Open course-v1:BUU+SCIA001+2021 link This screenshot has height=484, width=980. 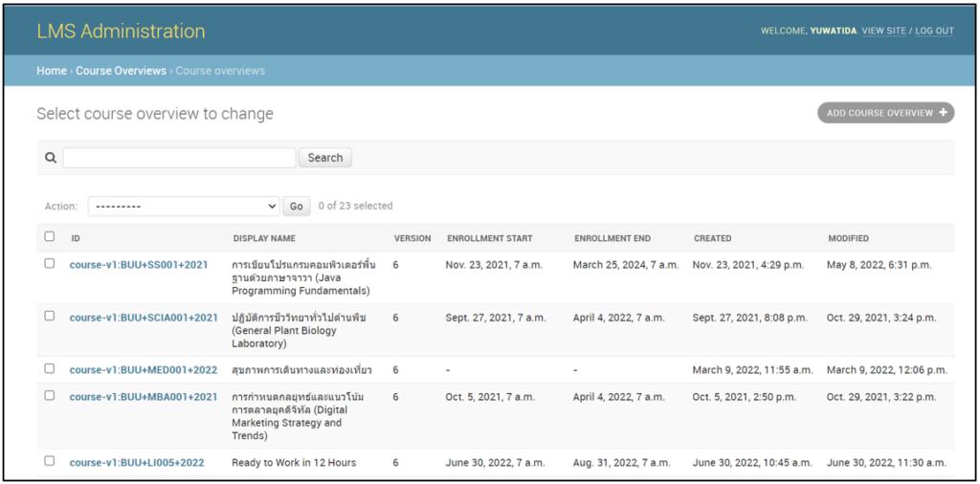tap(144, 318)
